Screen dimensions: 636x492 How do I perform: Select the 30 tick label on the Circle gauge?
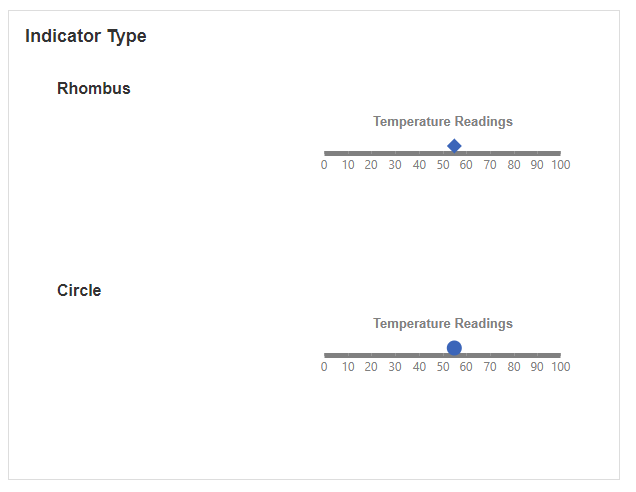395,367
